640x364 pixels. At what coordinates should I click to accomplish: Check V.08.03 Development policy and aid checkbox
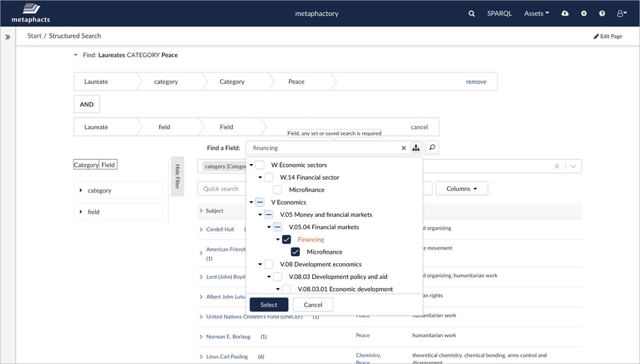(277, 277)
